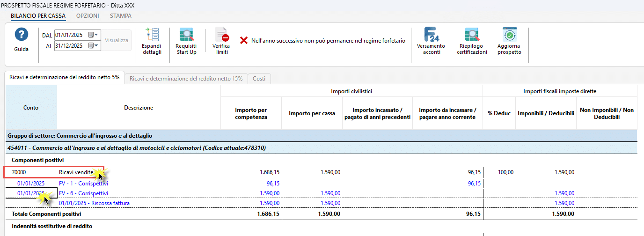
Task: Click 454011 activity code row
Action: pos(322,148)
